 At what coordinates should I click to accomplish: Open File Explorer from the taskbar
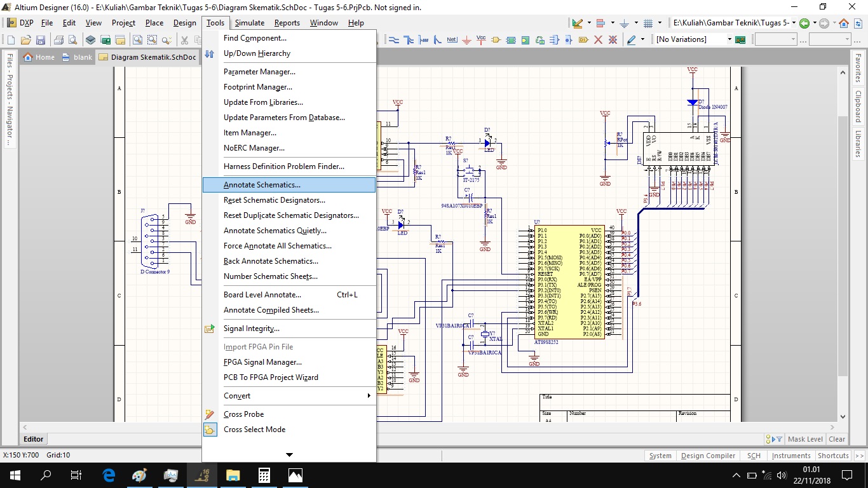click(x=233, y=475)
